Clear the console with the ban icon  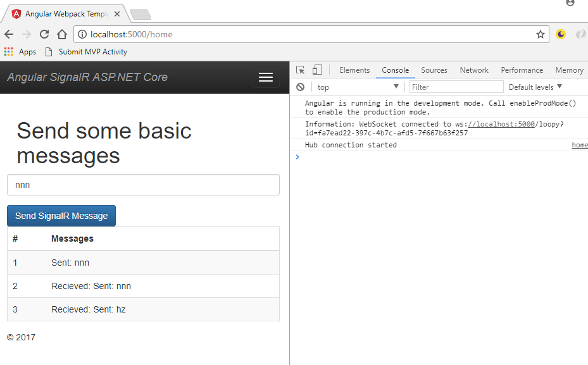tap(300, 87)
